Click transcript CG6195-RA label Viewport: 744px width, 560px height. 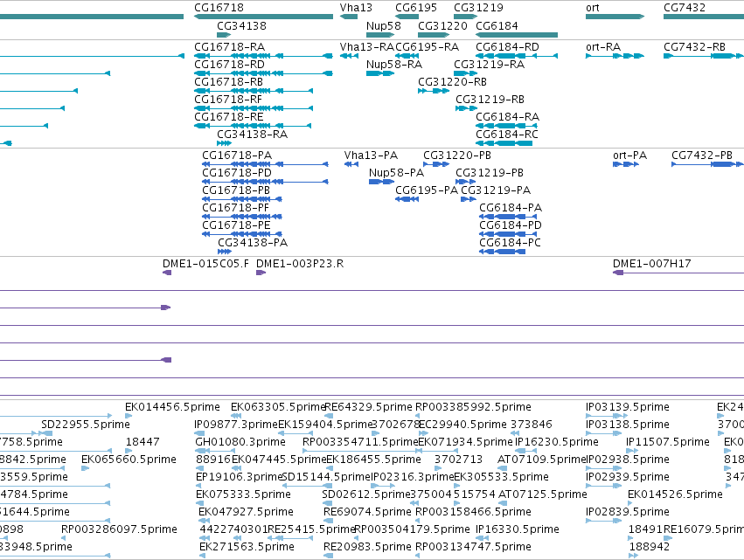(x=427, y=47)
